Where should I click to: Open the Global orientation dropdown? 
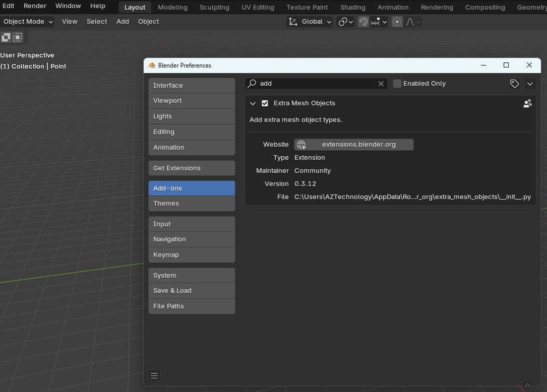[310, 22]
